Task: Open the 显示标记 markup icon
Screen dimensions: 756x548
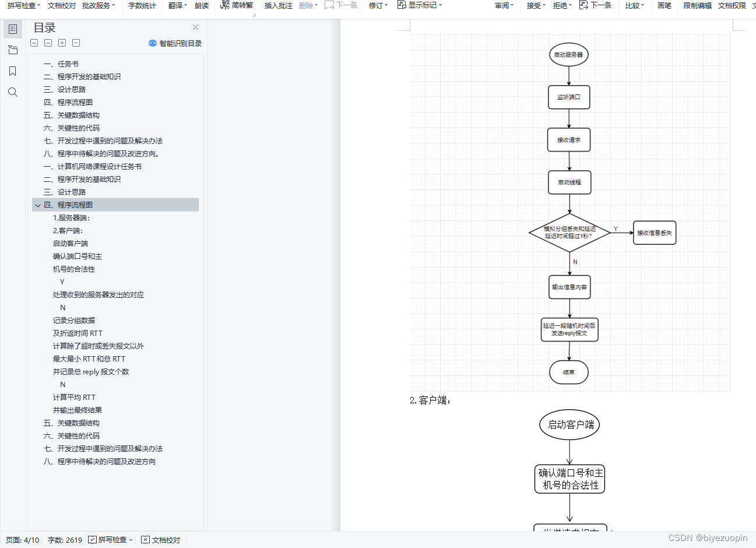Action: pyautogui.click(x=420, y=5)
